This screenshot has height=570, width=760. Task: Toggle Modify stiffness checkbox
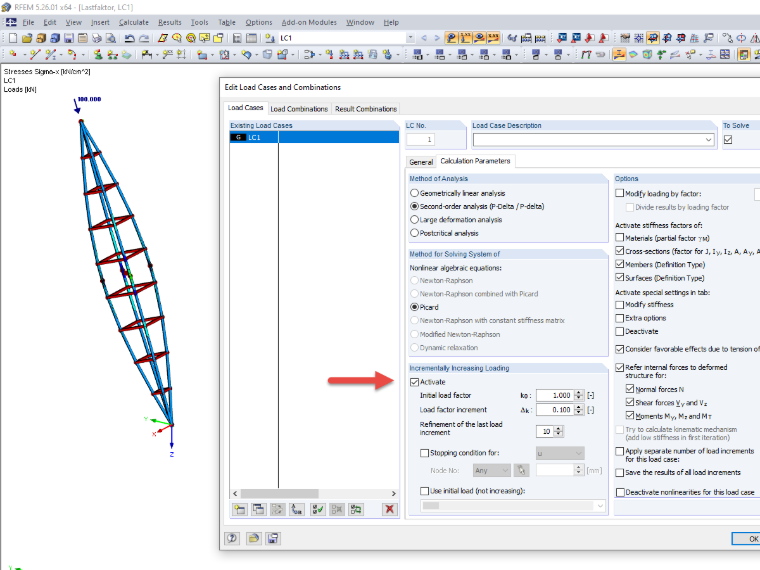(619, 304)
